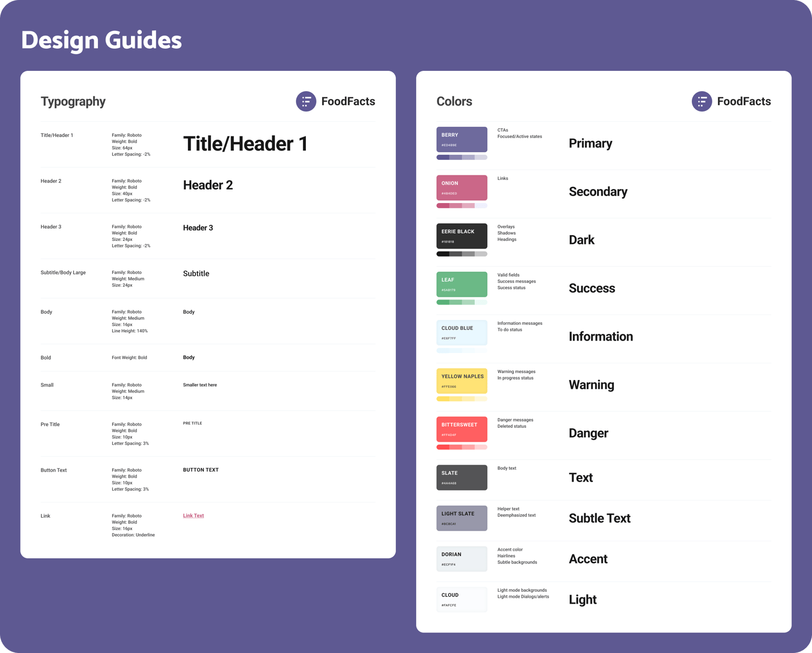Click 'Deemphasized text' usage note

tap(516, 515)
